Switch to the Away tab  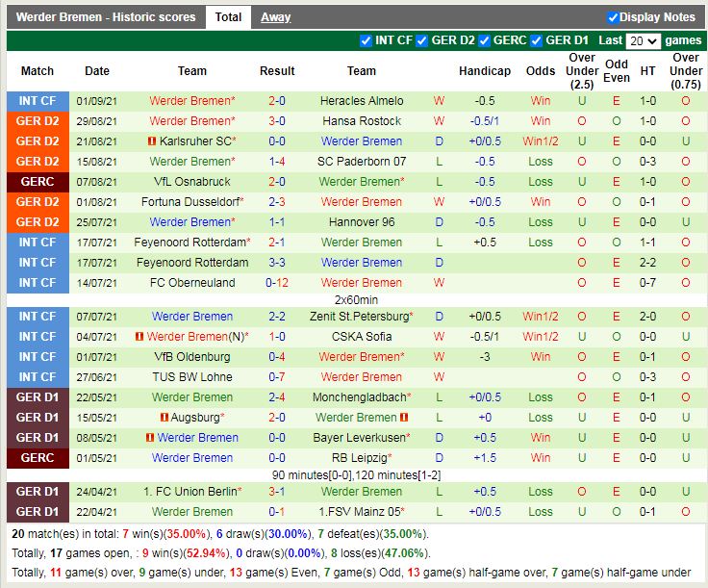pyautogui.click(x=275, y=17)
